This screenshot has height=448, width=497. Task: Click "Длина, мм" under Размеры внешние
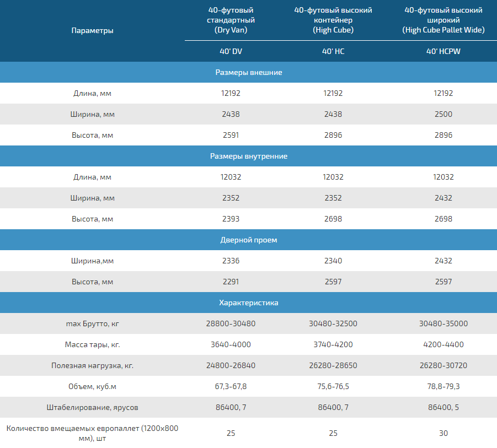[92, 93]
